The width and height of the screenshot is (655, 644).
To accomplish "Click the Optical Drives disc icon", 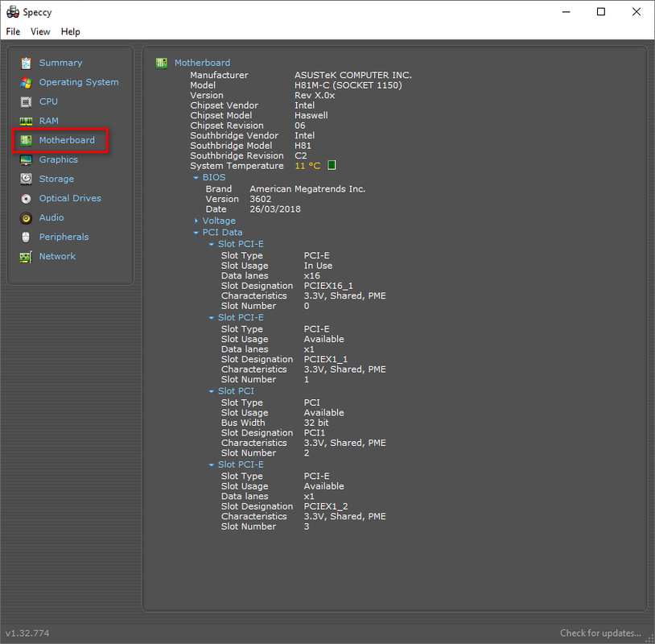I will click(x=26, y=199).
